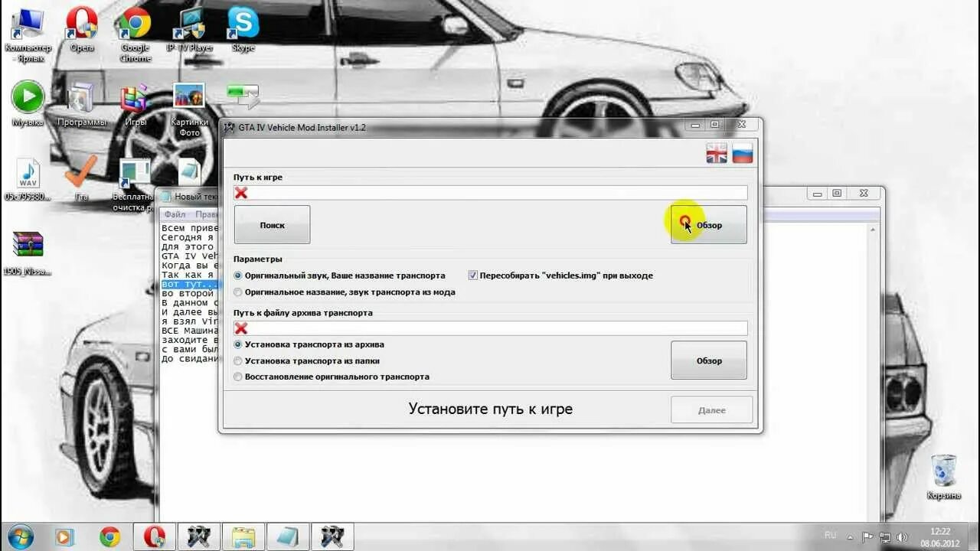Select Установка транспорта из архива option

[x=309, y=344]
